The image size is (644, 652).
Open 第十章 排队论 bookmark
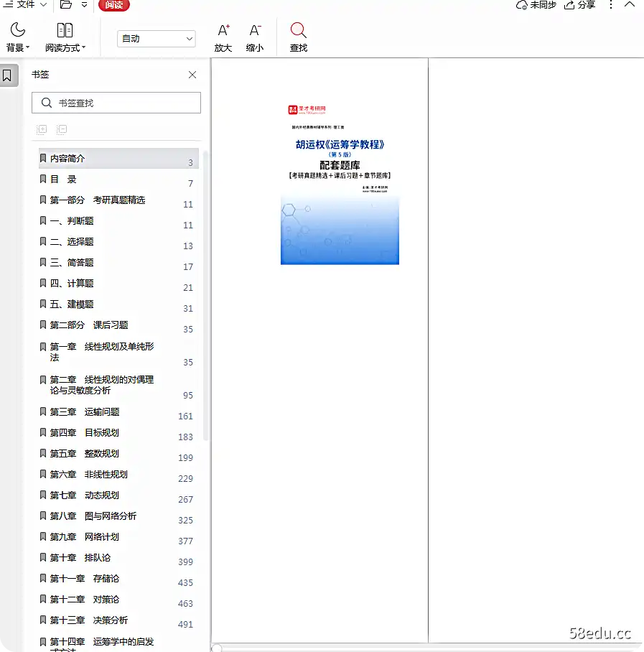click(x=118, y=558)
